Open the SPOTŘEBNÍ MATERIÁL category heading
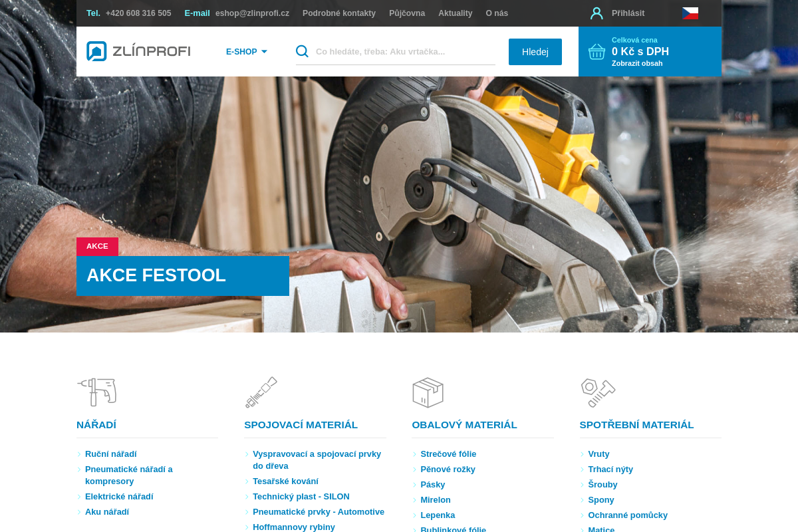 click(636, 425)
